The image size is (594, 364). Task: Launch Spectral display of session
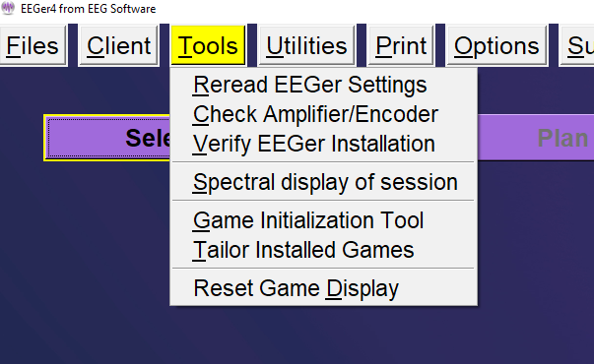[323, 182]
